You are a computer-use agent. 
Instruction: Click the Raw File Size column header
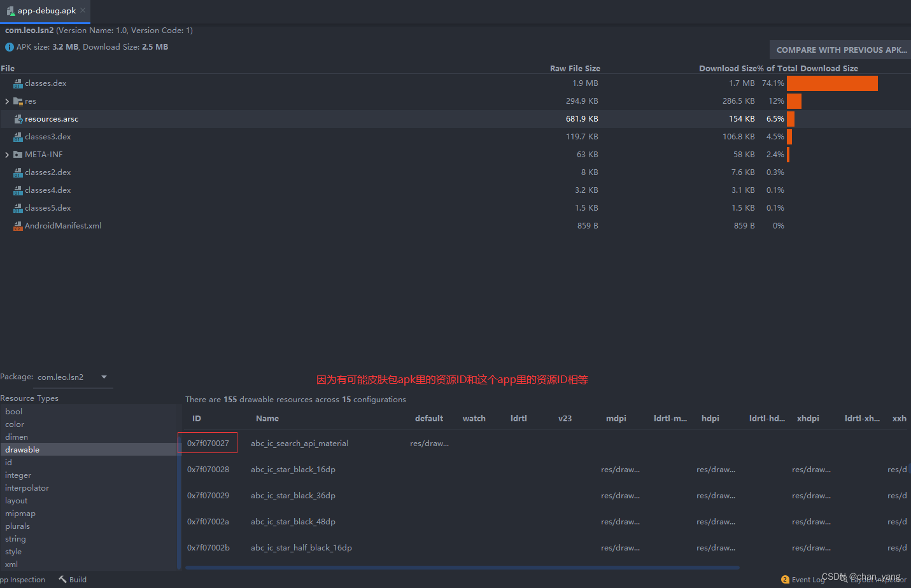coord(575,68)
